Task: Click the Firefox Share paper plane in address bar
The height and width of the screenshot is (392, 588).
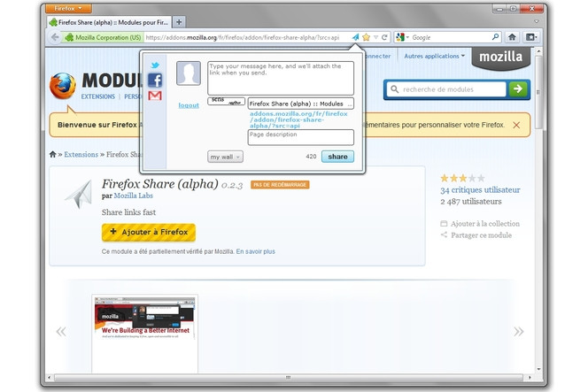Action: point(355,37)
